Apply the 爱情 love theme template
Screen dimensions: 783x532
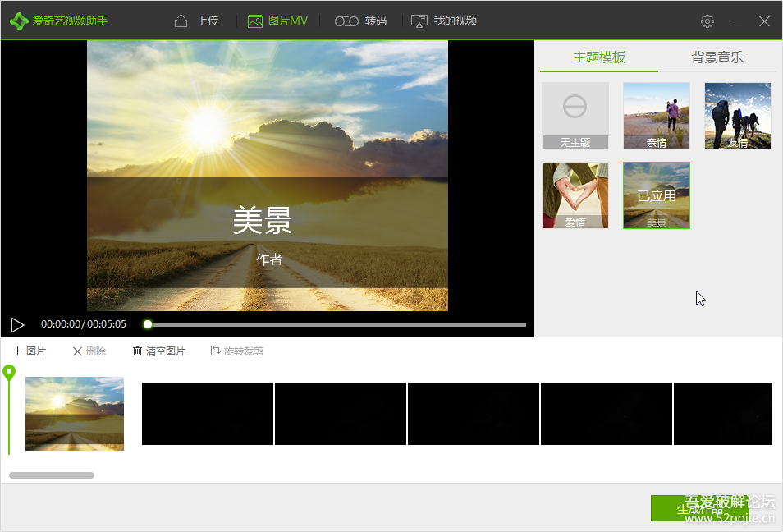click(575, 195)
